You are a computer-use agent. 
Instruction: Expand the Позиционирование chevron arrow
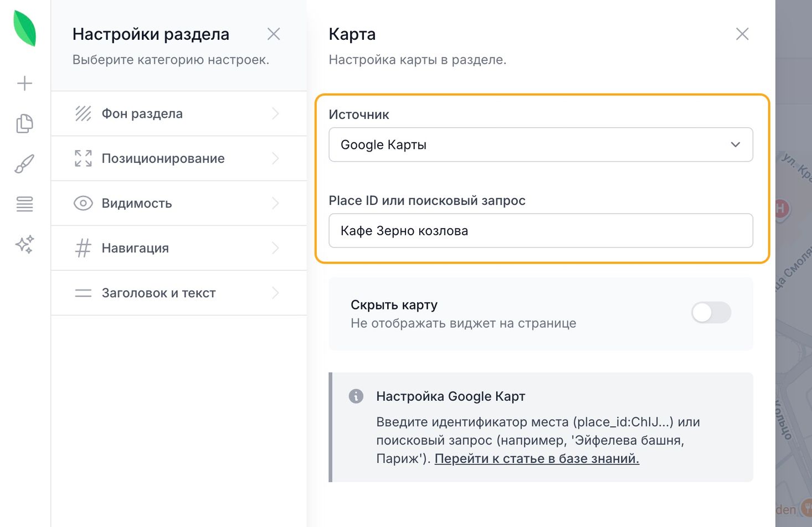point(275,158)
